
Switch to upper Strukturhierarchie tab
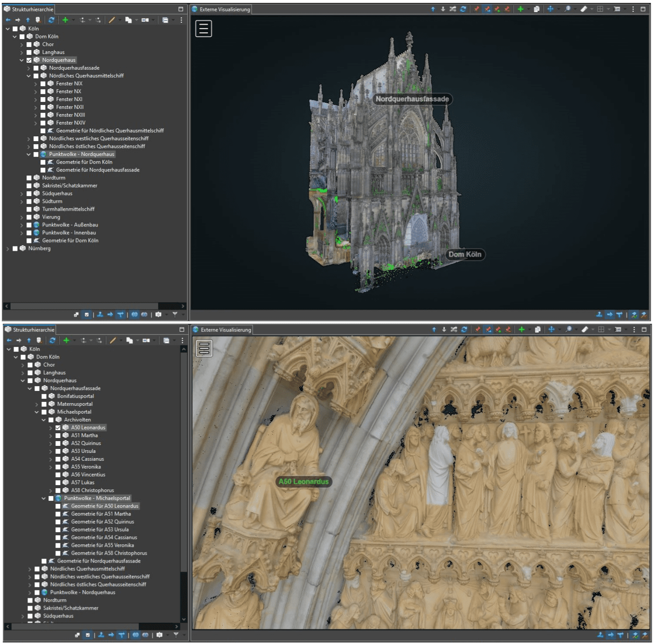[x=29, y=9]
